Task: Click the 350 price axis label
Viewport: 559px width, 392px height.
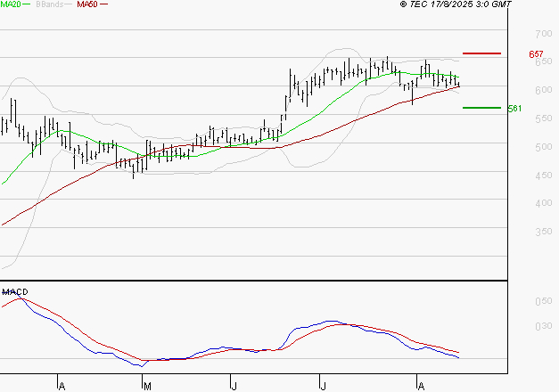Action: pos(543,233)
